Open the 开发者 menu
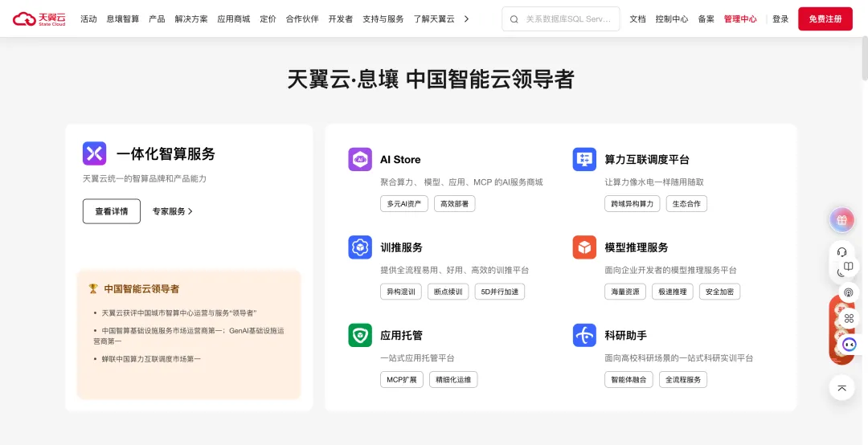Image resolution: width=868 pixels, height=445 pixels. pos(341,18)
